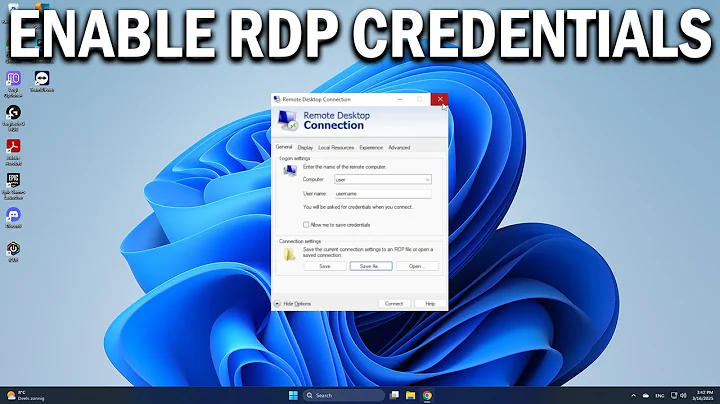The height and width of the screenshot is (404, 720).
Task: Click the Help button
Action: coord(430,304)
